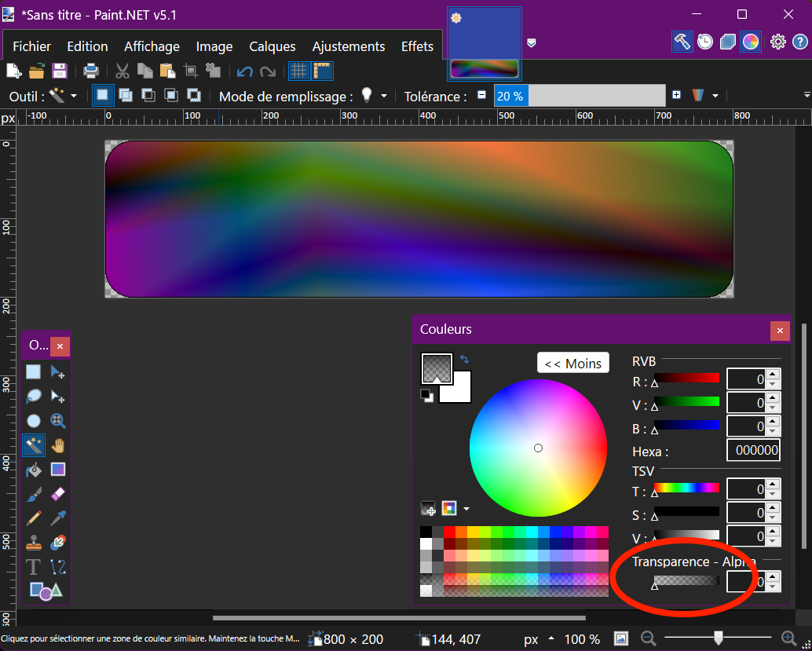Select the Rectangle Select tool
The width and height of the screenshot is (812, 651).
point(34,371)
